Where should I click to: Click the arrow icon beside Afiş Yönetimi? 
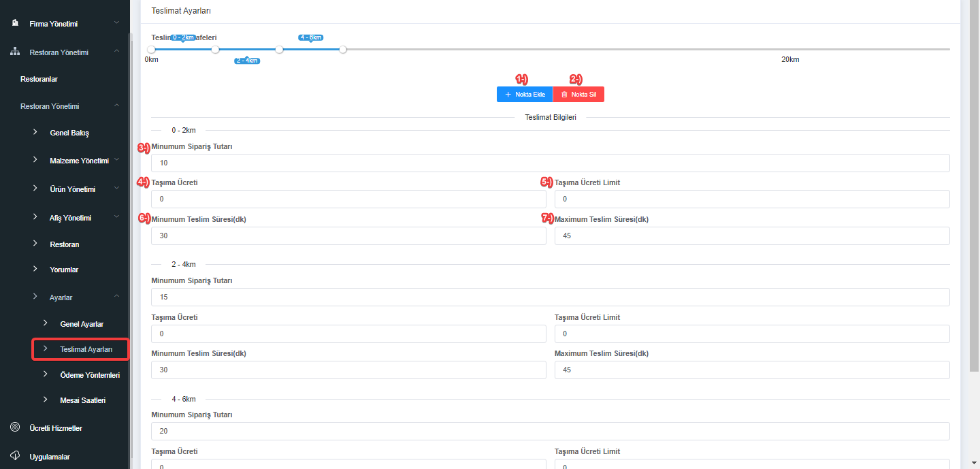pyautogui.click(x=35, y=216)
